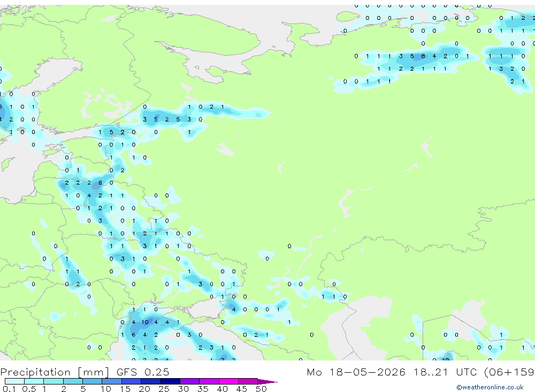
Task: Select the 30–35 mm purple legend box
Action: [189, 381]
